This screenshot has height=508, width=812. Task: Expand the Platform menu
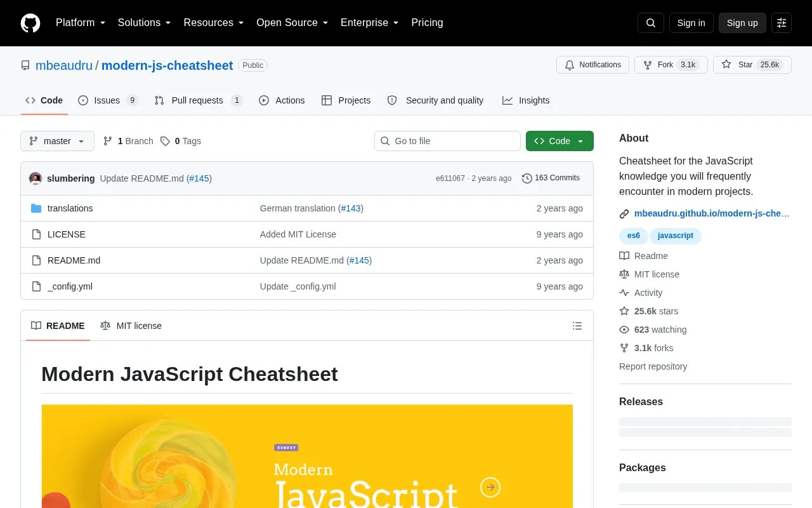[x=81, y=23]
